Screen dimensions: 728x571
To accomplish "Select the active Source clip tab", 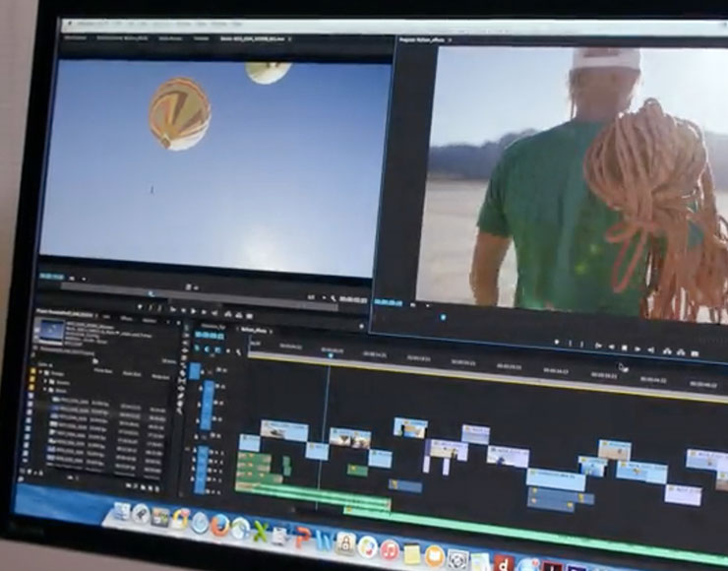I will [252, 39].
